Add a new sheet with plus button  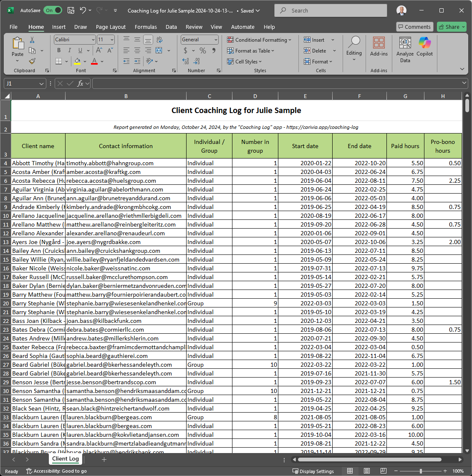pyautogui.click(x=104, y=460)
